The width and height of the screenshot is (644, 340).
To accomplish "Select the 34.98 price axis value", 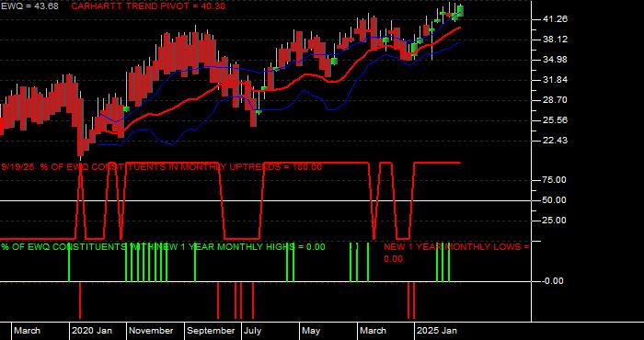I will (x=555, y=60).
